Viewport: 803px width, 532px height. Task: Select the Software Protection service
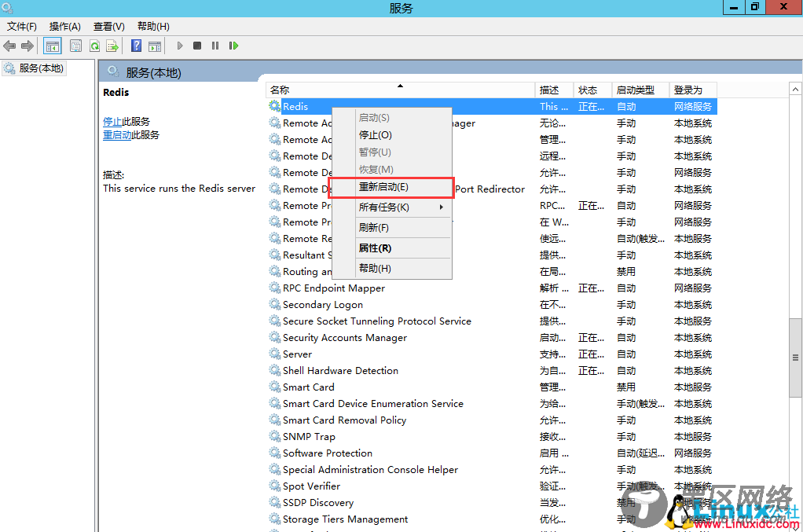coord(492,453)
